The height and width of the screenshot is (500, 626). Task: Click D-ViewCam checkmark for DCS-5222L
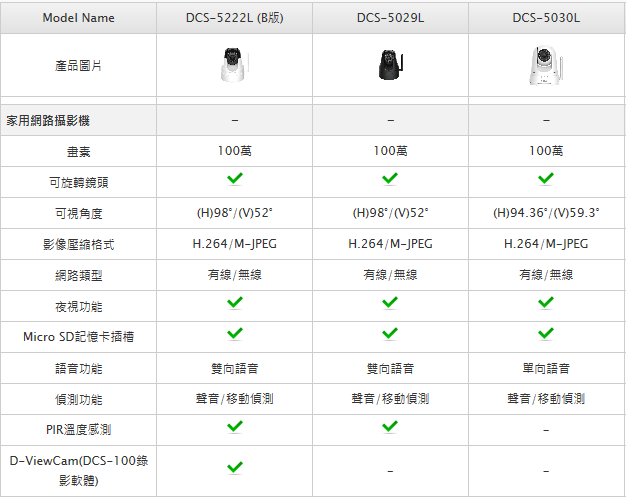point(235,467)
